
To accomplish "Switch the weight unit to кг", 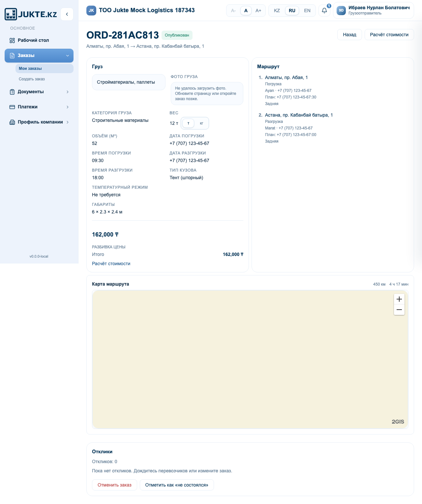I will (201, 123).
